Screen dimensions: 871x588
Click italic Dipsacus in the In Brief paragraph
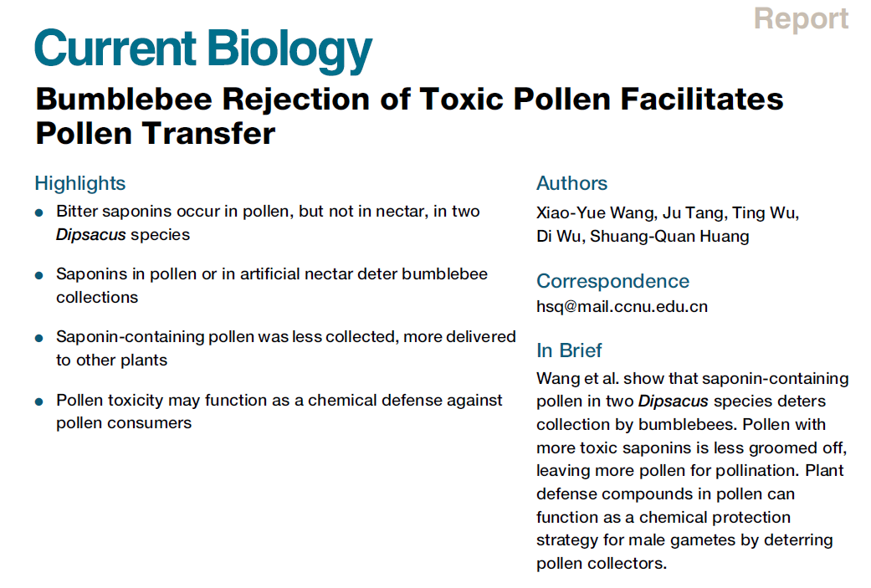click(674, 401)
